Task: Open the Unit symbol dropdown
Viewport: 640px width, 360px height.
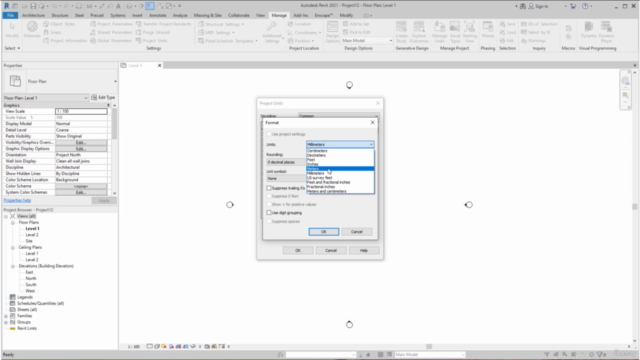Action: (x=286, y=178)
